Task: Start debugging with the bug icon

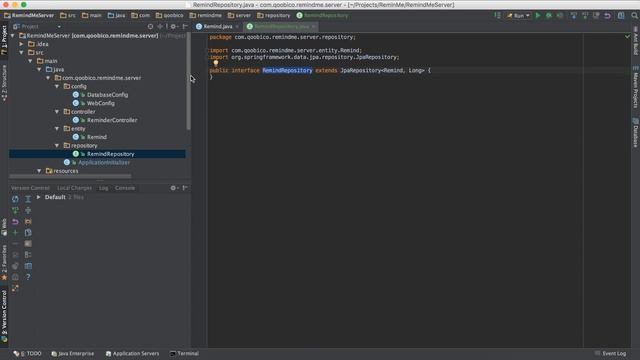Action: pyautogui.click(x=549, y=16)
